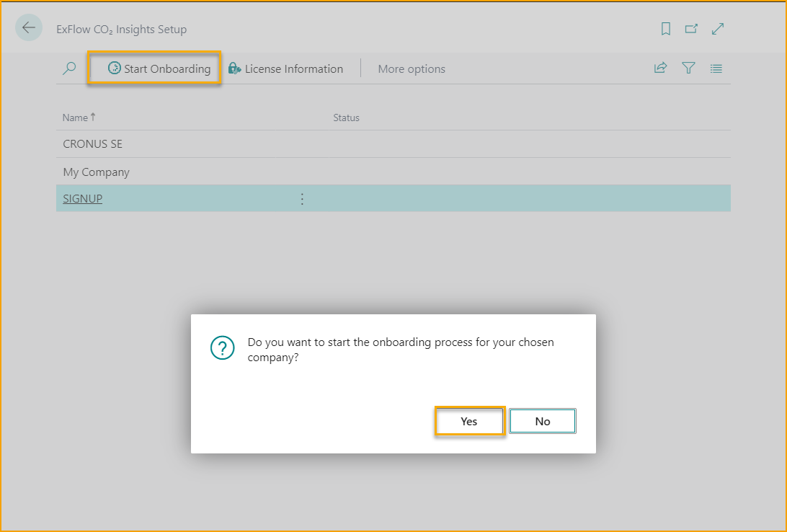Open the search magnifier
The height and width of the screenshot is (532, 787).
click(69, 68)
